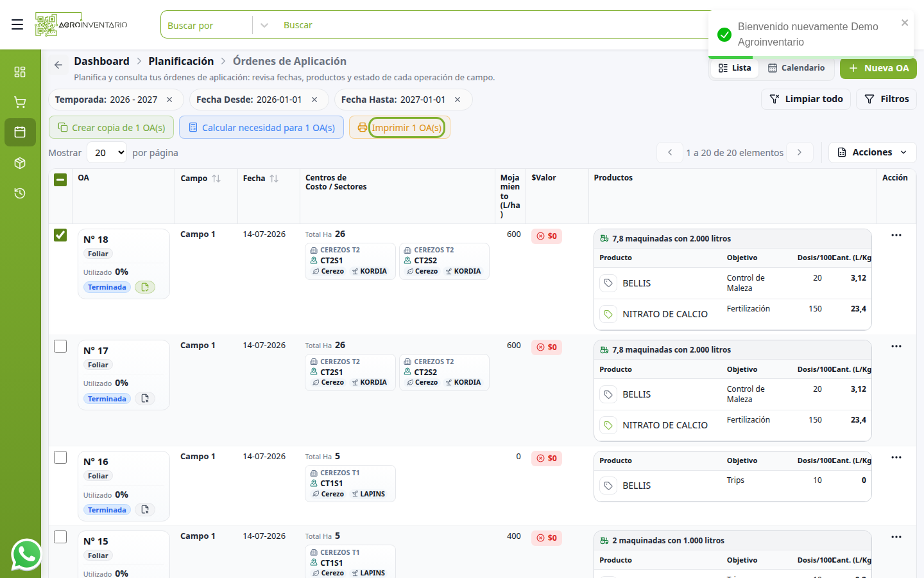Toggle the select-all header checkbox

(60, 180)
